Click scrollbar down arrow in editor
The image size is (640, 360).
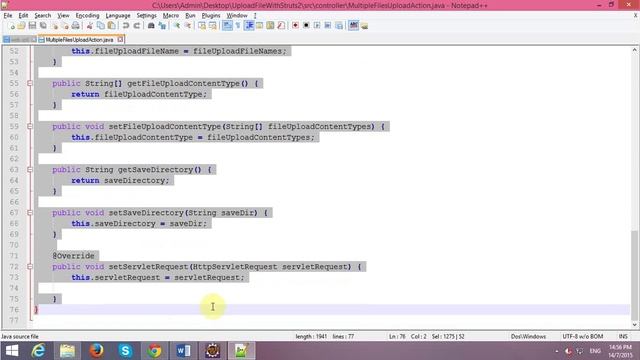tap(634, 324)
